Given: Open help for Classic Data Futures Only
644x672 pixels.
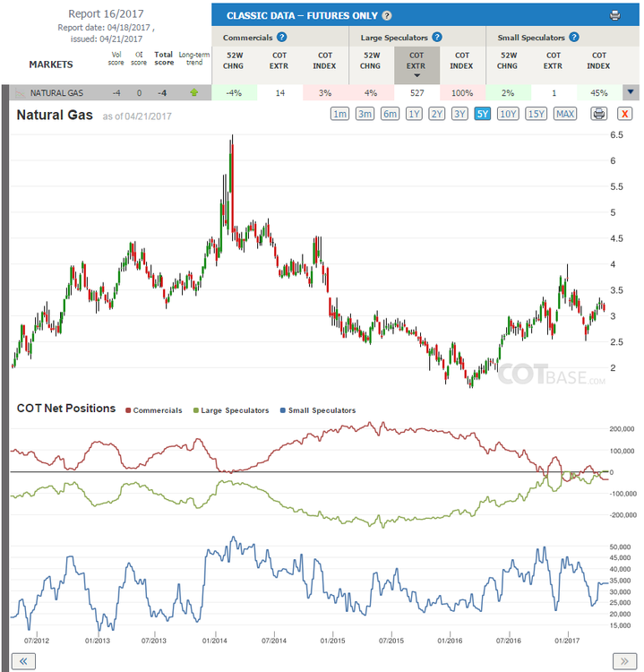Looking at the screenshot, I should (x=386, y=16).
